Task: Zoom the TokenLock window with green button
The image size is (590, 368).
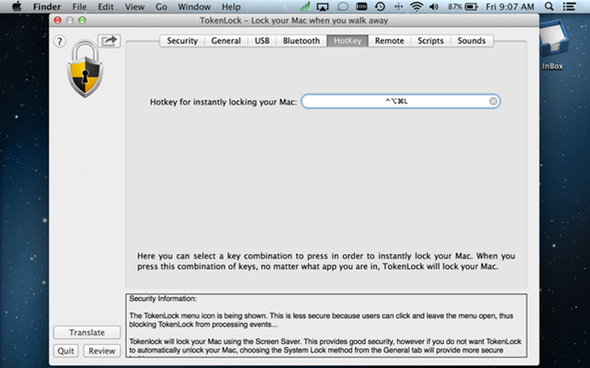Action: click(82, 20)
